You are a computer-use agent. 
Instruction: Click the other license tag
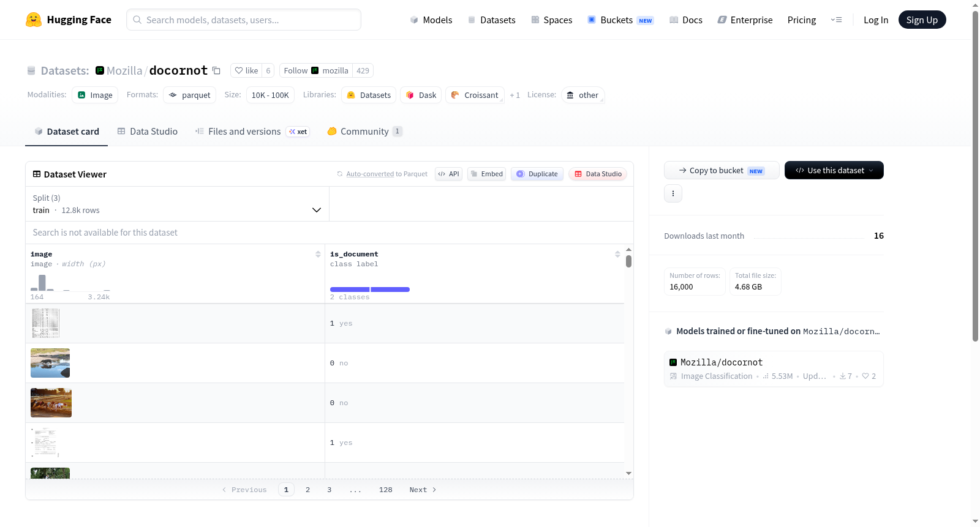tap(582, 95)
